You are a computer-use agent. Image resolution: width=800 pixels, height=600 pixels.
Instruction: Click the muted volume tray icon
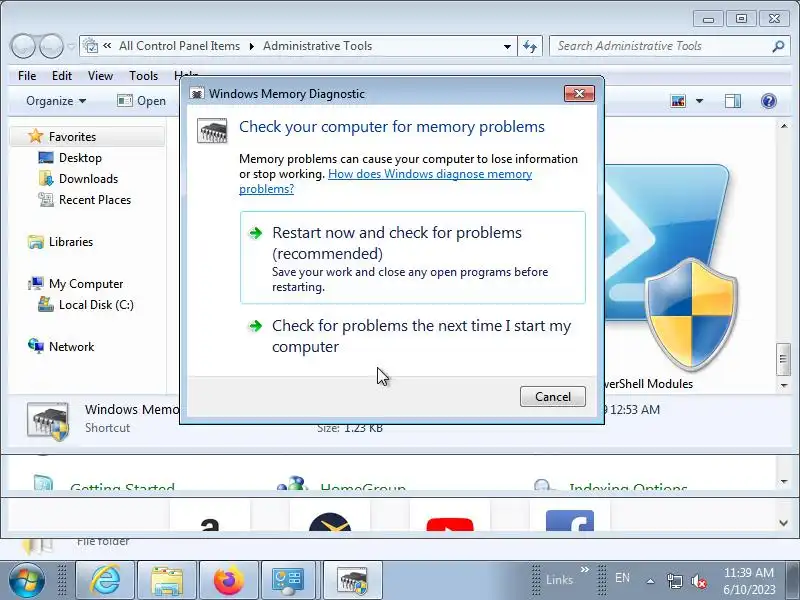[x=698, y=581]
